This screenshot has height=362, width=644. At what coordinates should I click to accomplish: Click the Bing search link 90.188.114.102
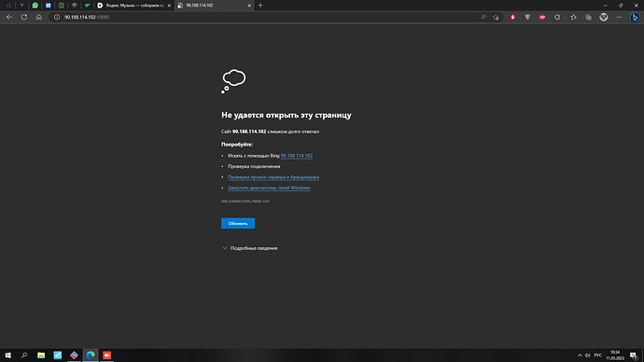[297, 156]
